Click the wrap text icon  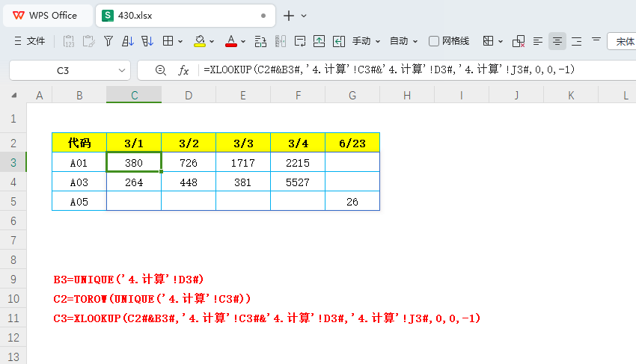(300, 41)
